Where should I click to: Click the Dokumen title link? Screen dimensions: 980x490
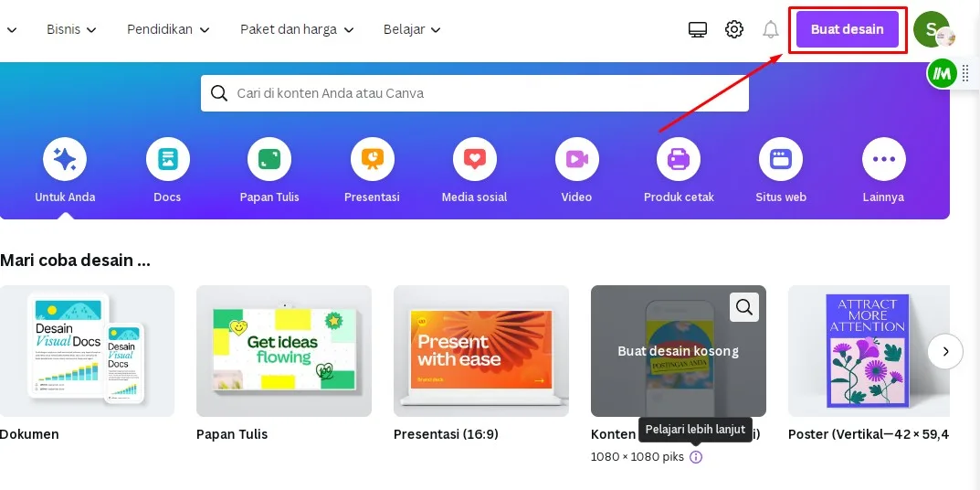[29, 434]
